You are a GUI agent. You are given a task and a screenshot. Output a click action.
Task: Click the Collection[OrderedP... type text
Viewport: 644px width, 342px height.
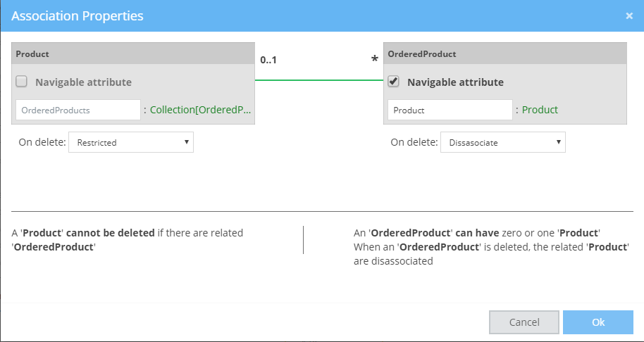(201, 110)
